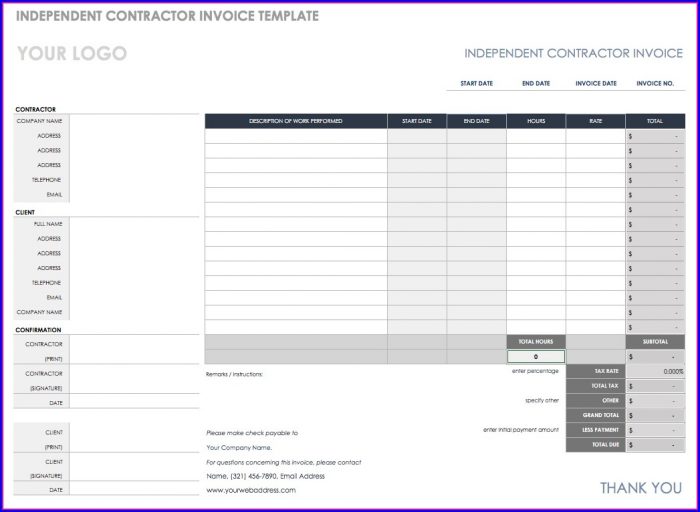Image resolution: width=700 pixels, height=512 pixels.
Task: Click the CONTRACTOR (PRINT) confirmation field
Action: [134, 350]
